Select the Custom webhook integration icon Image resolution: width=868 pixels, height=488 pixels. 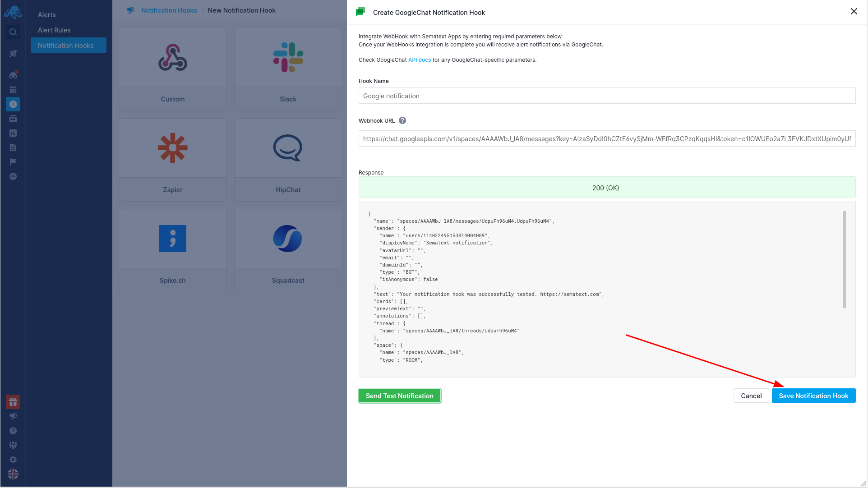172,57
